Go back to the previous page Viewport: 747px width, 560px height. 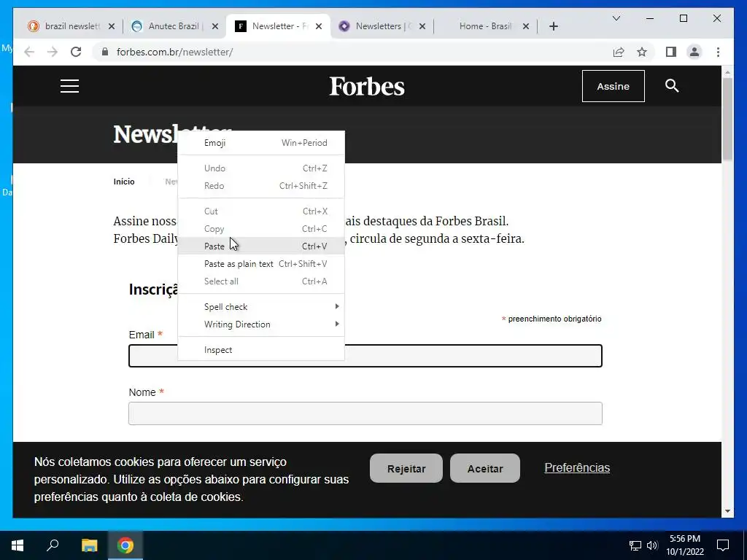click(x=29, y=52)
